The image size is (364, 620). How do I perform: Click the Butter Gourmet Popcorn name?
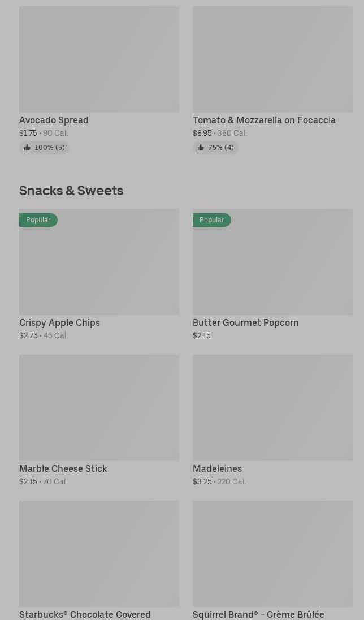(245, 322)
